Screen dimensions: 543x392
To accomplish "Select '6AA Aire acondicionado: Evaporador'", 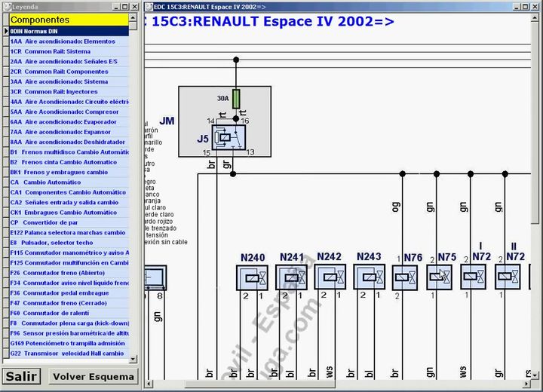I will point(69,121).
